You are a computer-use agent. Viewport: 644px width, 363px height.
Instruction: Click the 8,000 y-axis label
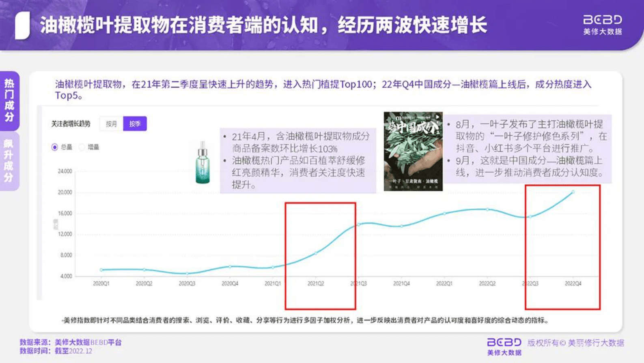66,255
